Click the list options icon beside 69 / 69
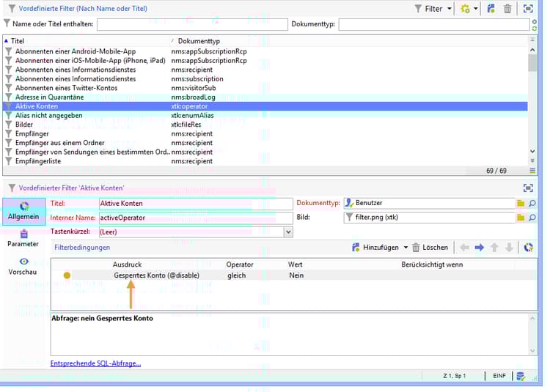The image size is (550, 392). (532, 171)
